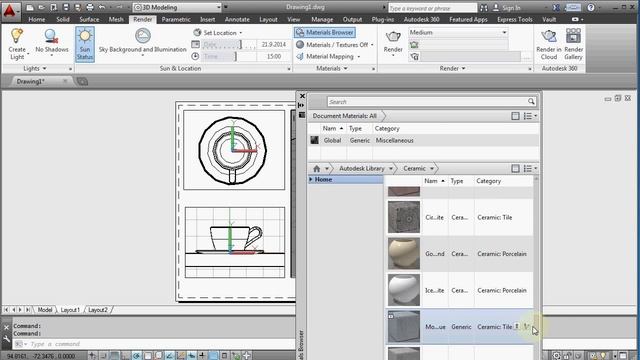Select the Global material swatch
The width and height of the screenshot is (640, 360).
pos(314,140)
